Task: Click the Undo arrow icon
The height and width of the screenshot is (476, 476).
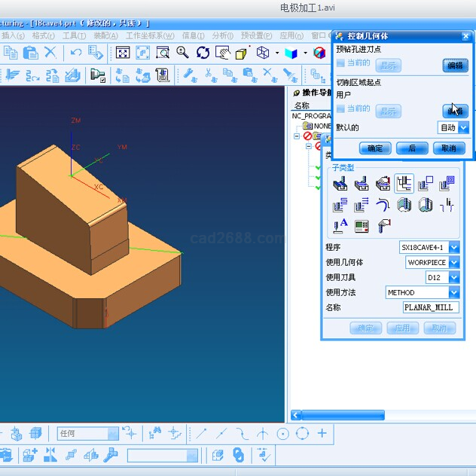Action: point(75,53)
